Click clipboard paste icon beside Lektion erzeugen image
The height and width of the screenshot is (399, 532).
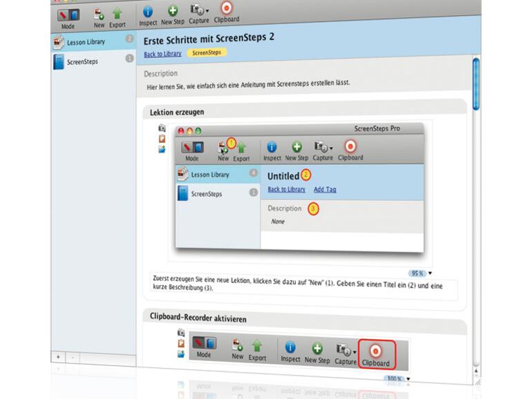tap(162, 138)
